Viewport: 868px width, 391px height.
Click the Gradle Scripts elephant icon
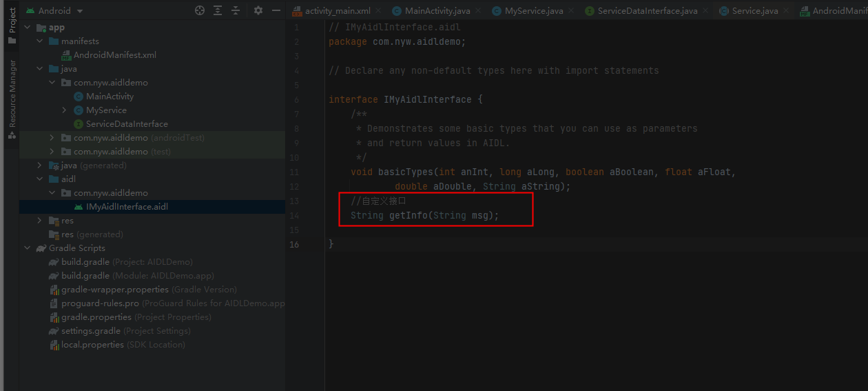click(x=41, y=248)
